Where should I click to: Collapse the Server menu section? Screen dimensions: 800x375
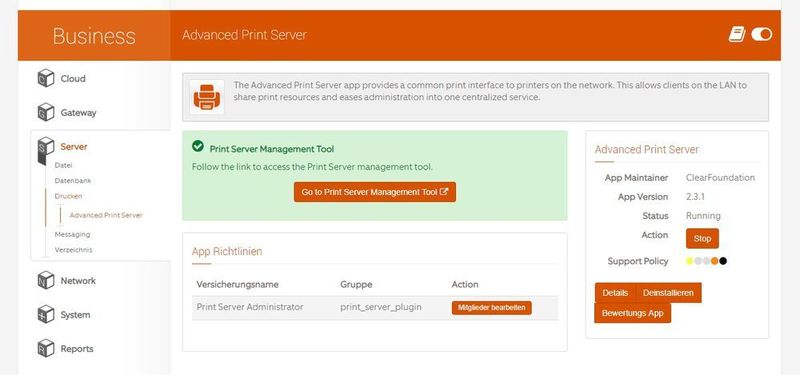73,147
